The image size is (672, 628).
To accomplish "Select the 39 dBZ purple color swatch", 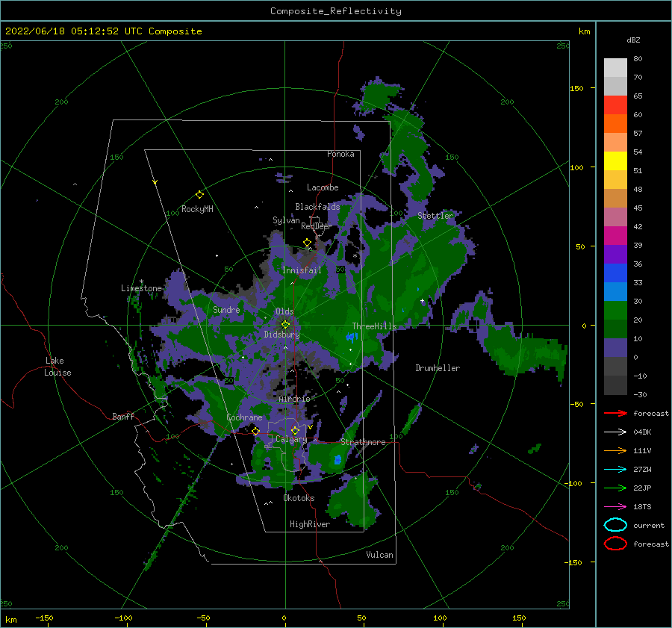I will point(615,254).
